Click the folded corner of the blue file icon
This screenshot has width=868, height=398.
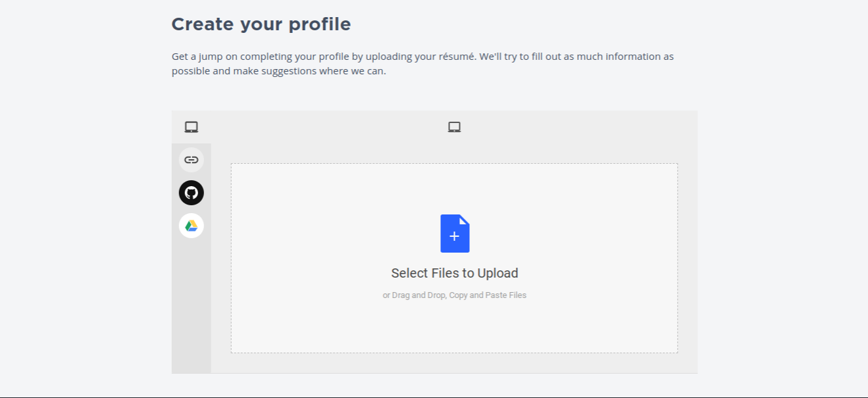point(465,220)
